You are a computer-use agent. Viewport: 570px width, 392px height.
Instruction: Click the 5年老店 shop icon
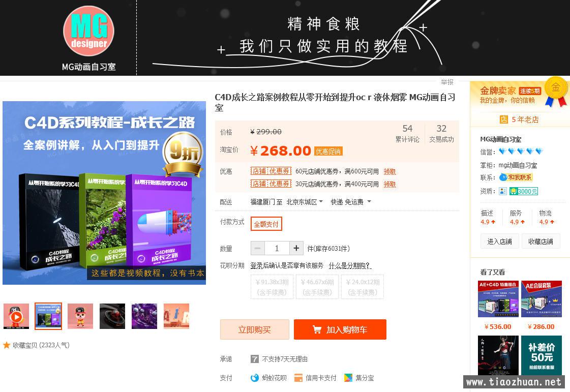[504, 119]
